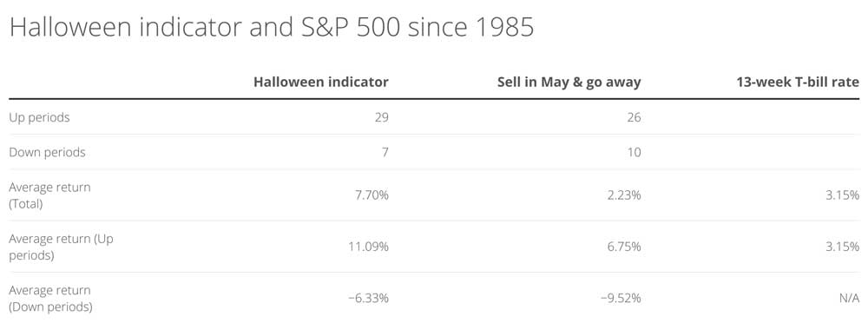The height and width of the screenshot is (330, 868).
Task: Select the 2.23% average return cell
Action: point(625,195)
